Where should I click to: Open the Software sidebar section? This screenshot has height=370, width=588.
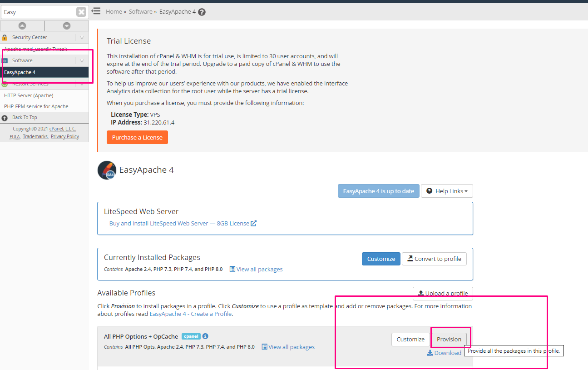click(22, 60)
